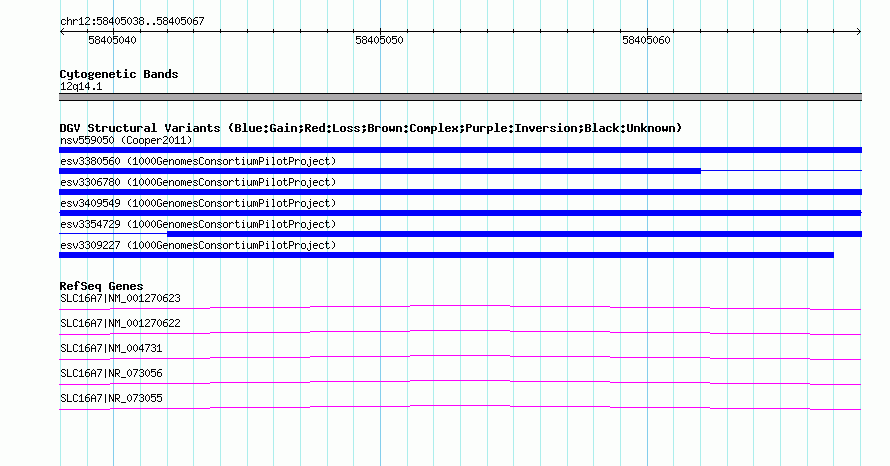Click the gray 12q14.1 cytogenetic band bar
Viewport: 890px width, 466px height.
(x=460, y=97)
